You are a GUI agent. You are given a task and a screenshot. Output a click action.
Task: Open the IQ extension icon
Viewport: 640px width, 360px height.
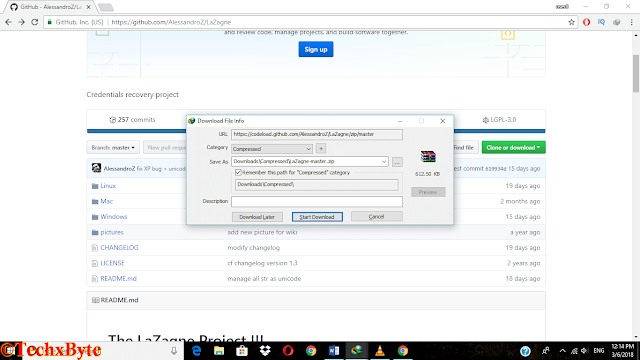tap(601, 22)
